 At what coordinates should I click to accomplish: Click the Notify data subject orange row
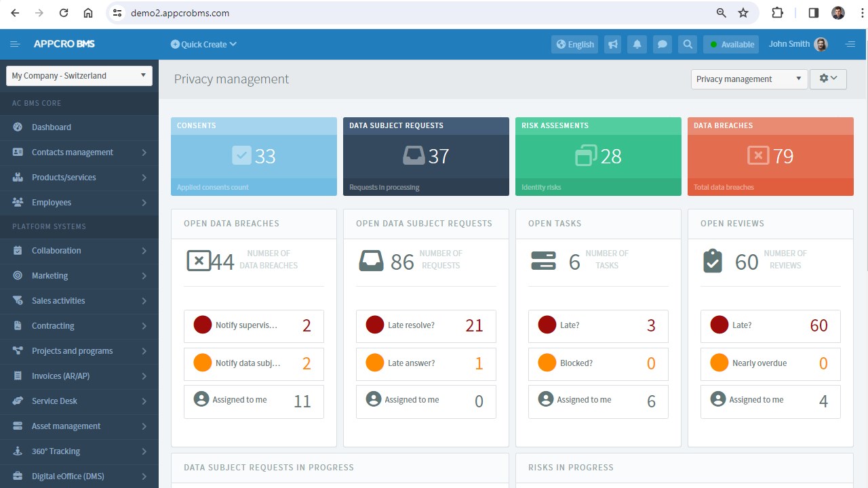point(254,364)
